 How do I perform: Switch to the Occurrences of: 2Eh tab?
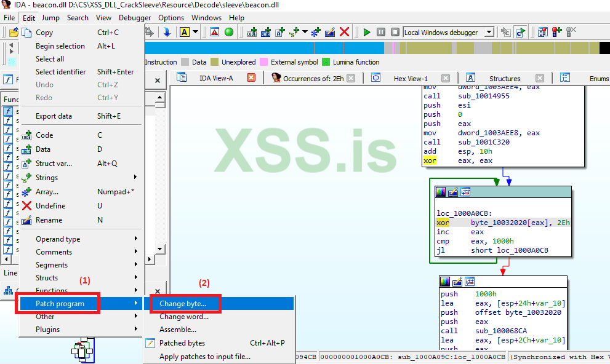click(x=313, y=79)
